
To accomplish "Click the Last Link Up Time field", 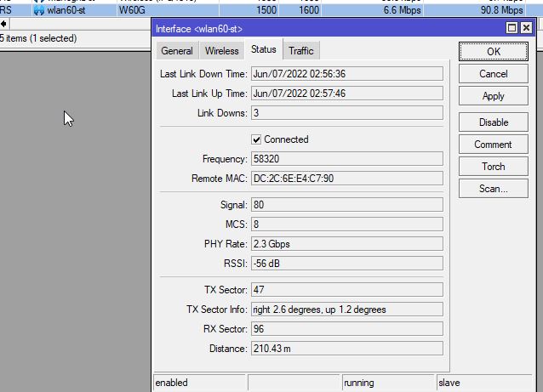I will (x=347, y=94).
